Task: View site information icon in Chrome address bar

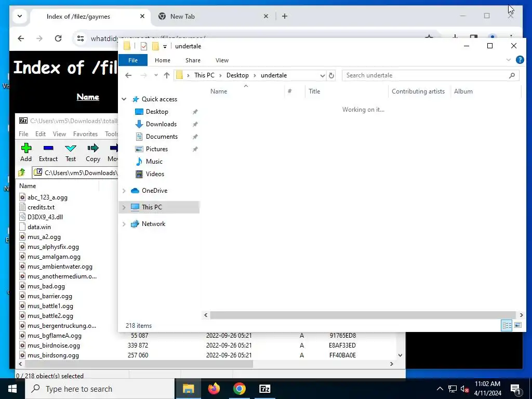Action: (x=81, y=38)
